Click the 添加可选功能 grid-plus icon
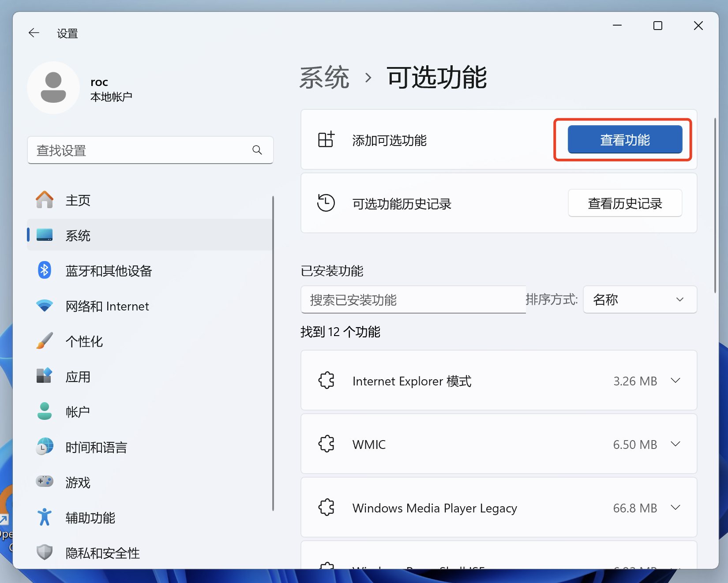The height and width of the screenshot is (583, 728). tap(326, 139)
